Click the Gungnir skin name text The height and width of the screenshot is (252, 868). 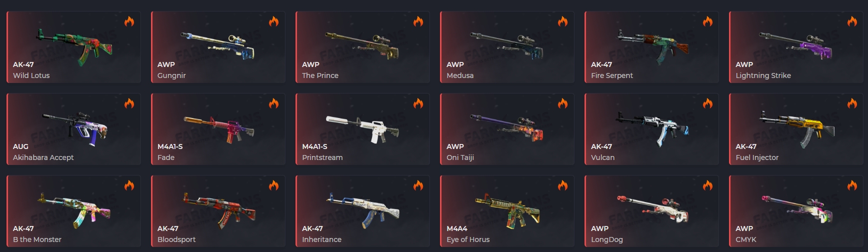[171, 75]
